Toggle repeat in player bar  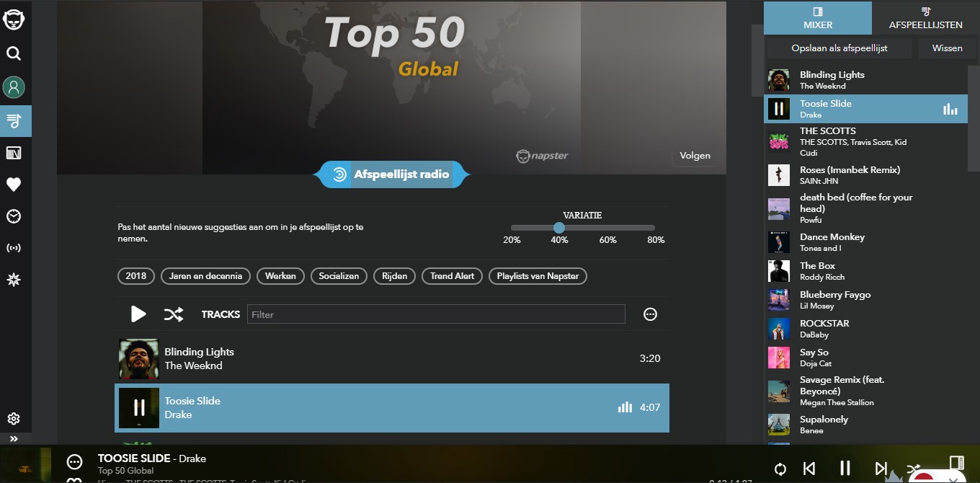pos(780,469)
